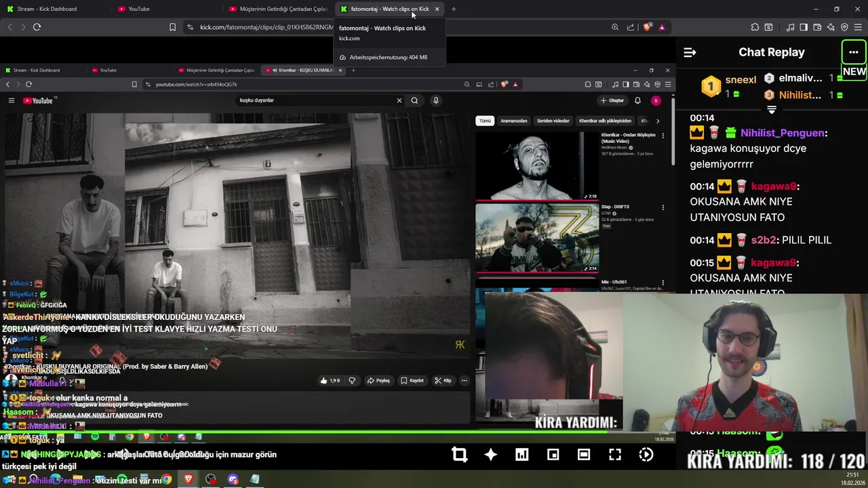Viewport: 868px width, 488px height.
Task: Click the circular autoplay icon in player
Action: tap(646, 455)
